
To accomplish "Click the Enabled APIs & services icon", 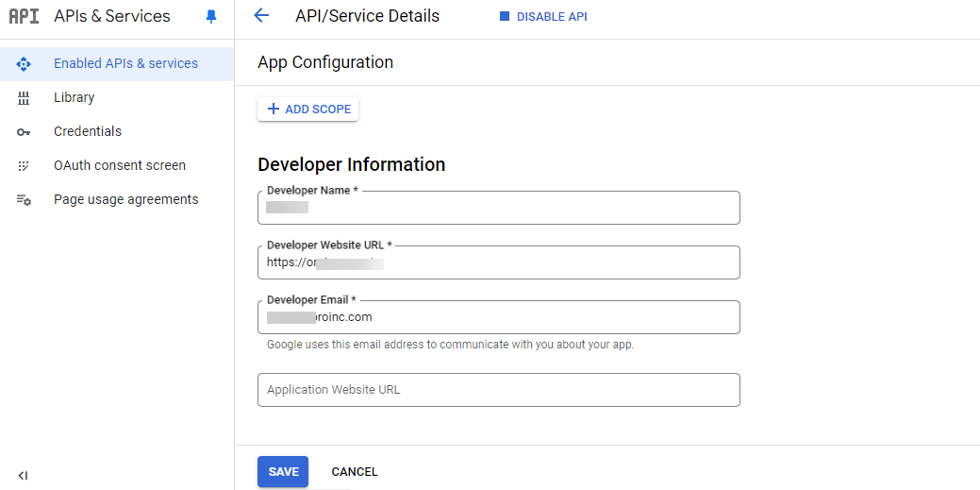I will pyautogui.click(x=25, y=63).
